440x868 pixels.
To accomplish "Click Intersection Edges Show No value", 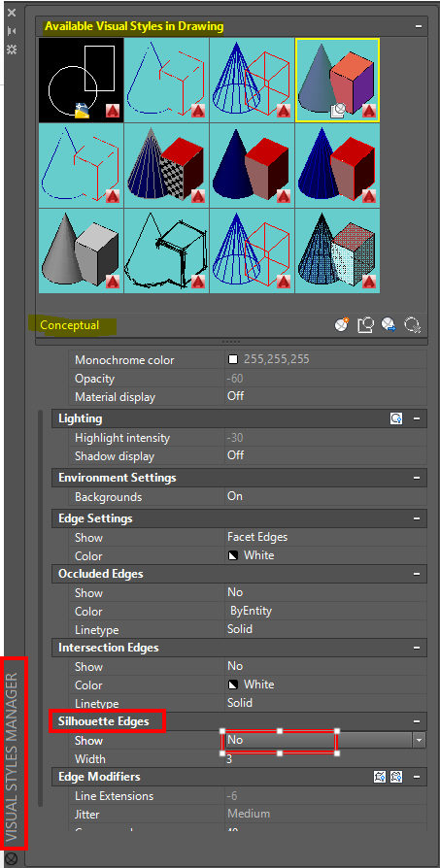I will 235,666.
